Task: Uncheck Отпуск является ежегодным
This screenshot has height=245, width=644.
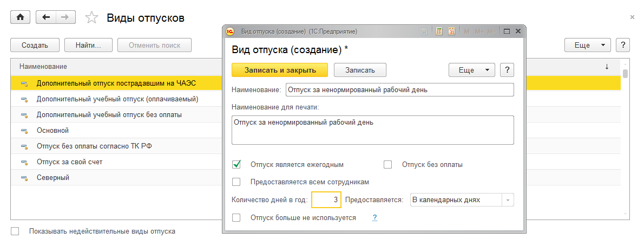Action: tap(236, 165)
